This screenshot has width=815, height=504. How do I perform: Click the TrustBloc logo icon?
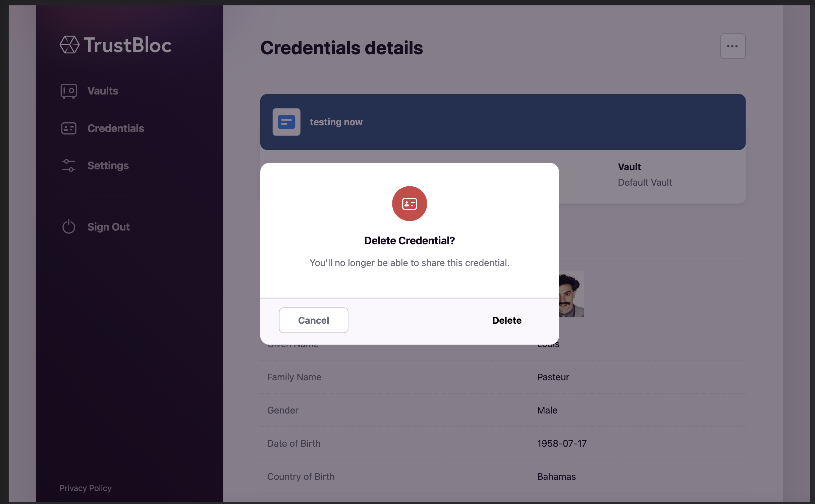[69, 45]
